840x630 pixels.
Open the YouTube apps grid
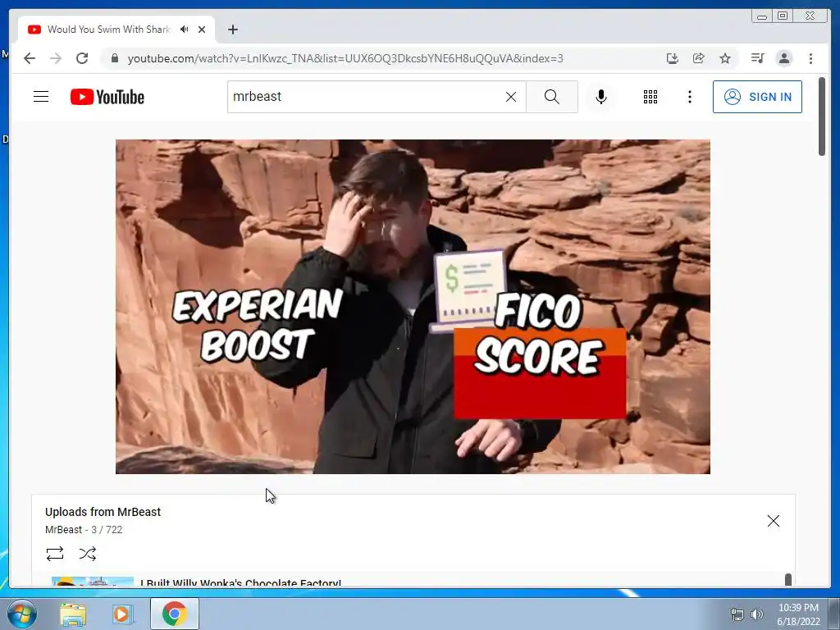pyautogui.click(x=651, y=97)
